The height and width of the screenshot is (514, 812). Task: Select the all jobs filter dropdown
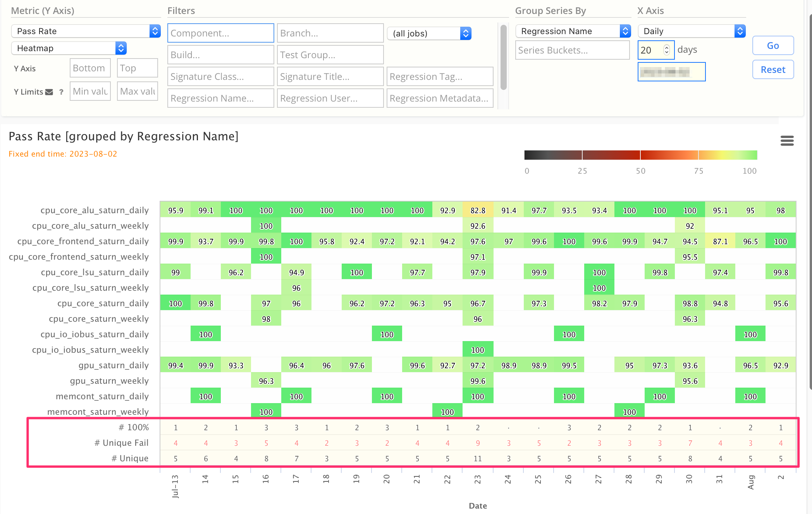429,33
